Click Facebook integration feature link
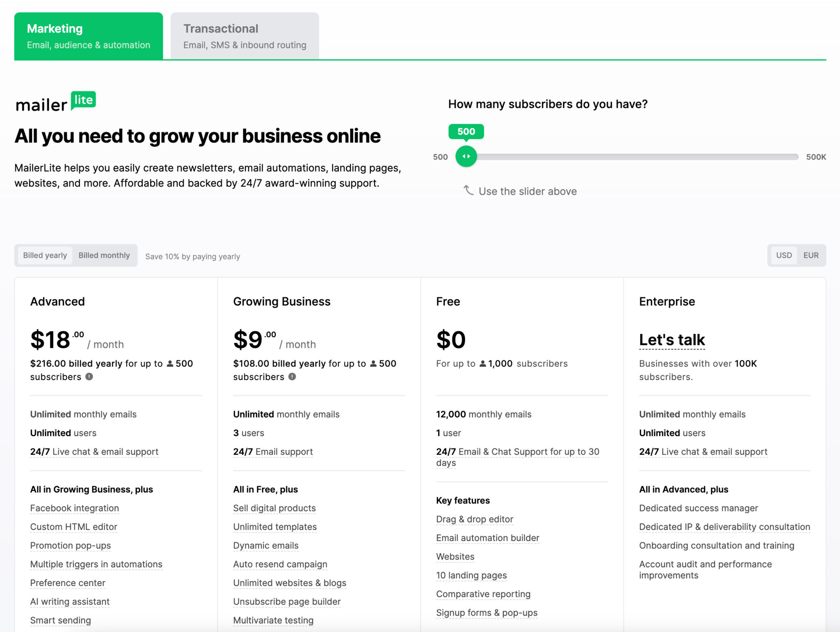The width and height of the screenshot is (840, 632). coord(75,508)
